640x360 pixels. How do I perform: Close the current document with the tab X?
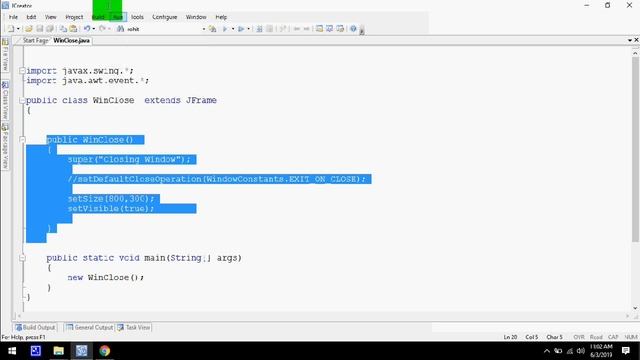pos(636,40)
